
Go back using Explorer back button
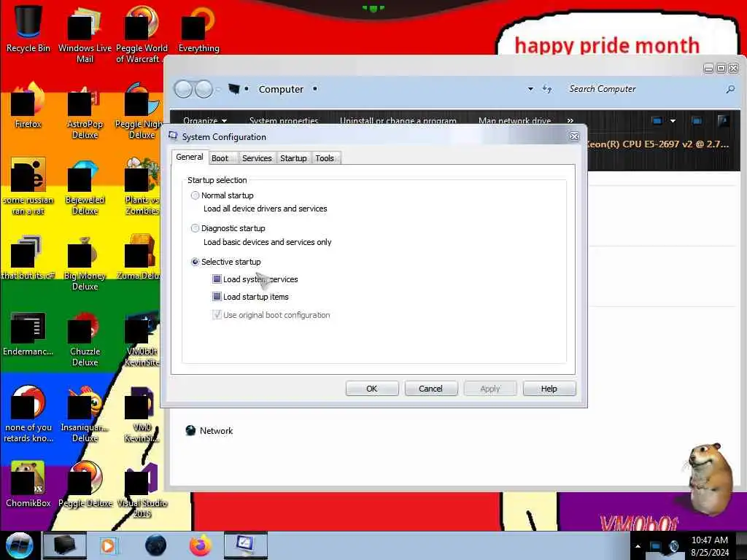[x=183, y=89]
